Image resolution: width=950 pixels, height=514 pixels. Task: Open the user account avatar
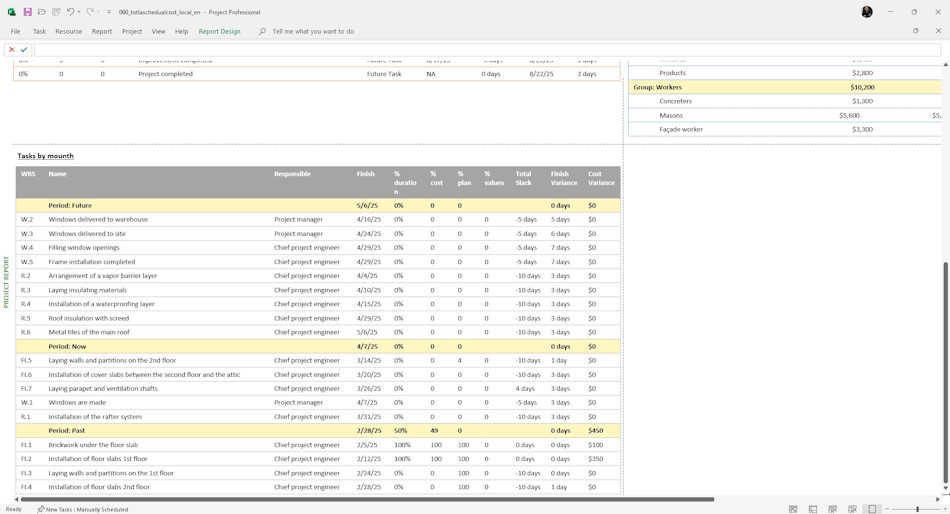[x=867, y=12]
